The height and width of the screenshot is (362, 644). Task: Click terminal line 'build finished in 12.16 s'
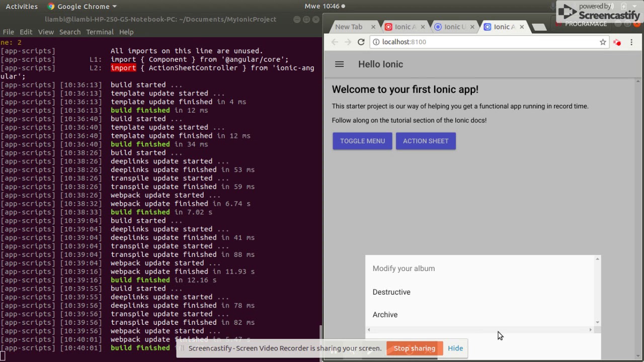(164, 280)
